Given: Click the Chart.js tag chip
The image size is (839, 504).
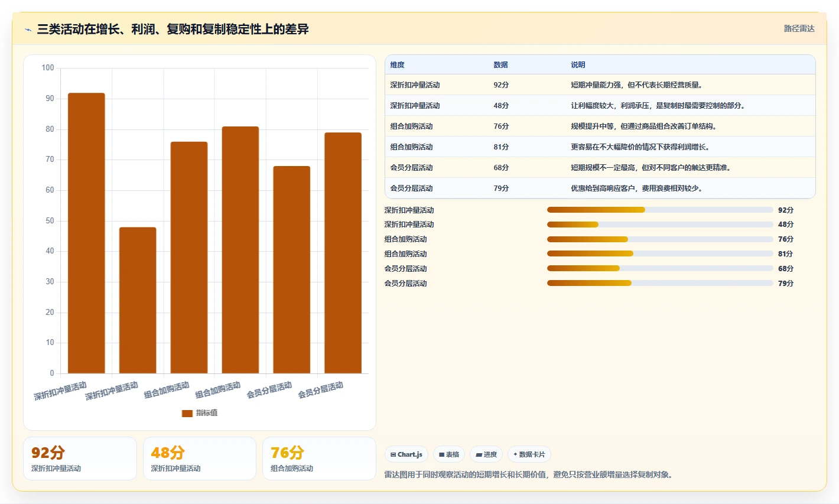Looking at the screenshot, I should (x=407, y=454).
